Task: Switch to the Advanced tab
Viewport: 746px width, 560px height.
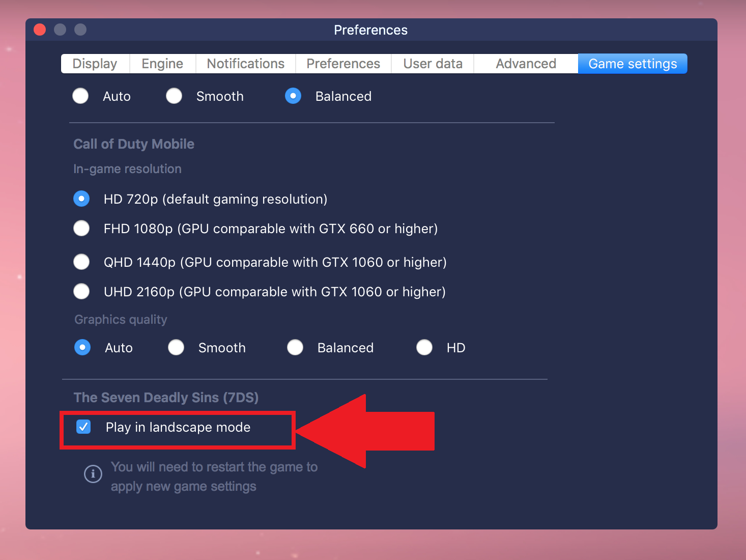Action: pos(526,64)
